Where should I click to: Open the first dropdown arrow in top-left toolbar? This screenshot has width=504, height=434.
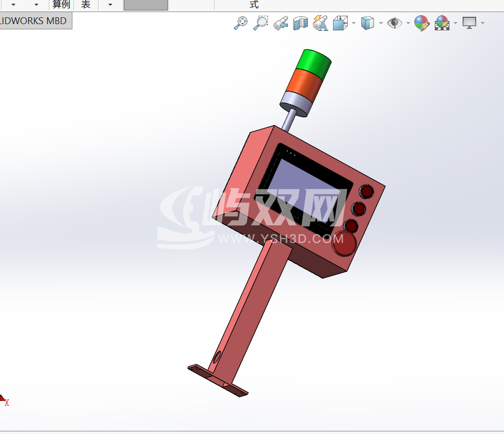13,5
